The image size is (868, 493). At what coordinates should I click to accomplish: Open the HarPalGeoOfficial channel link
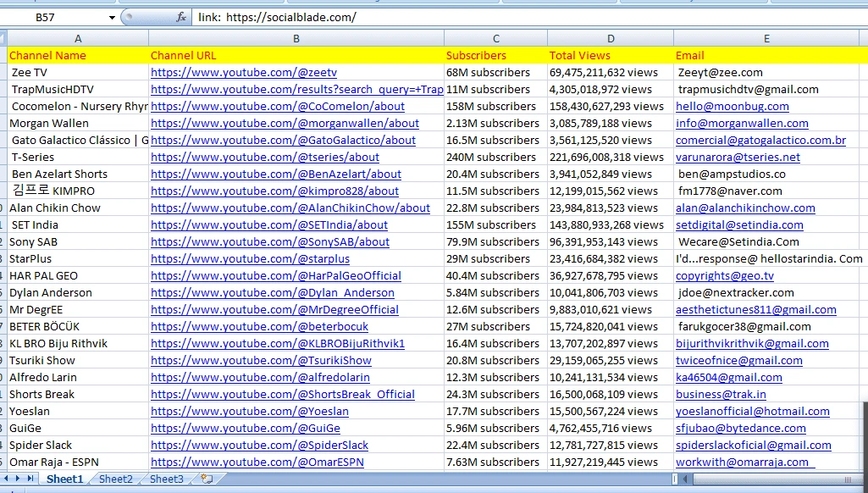tap(276, 276)
